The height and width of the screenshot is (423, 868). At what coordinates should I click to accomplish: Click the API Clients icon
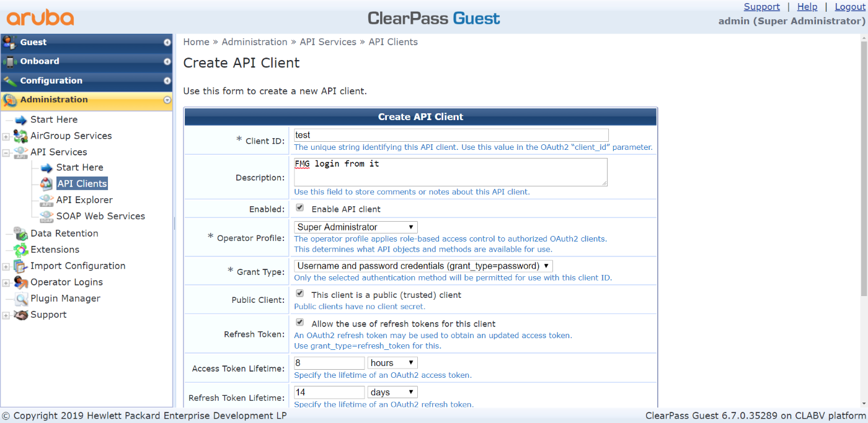click(46, 184)
